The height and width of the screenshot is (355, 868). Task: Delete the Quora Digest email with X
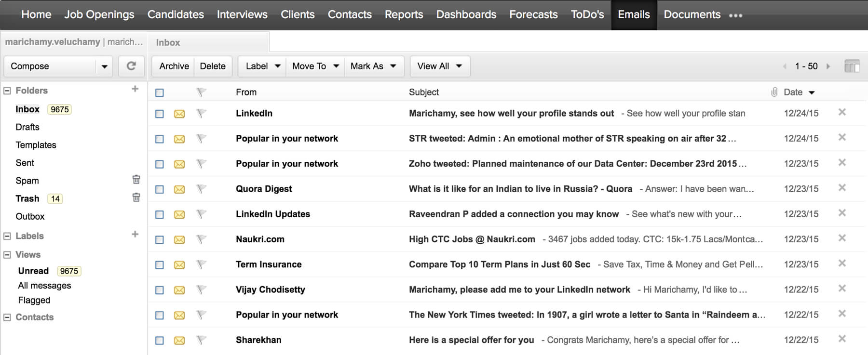[x=842, y=188]
